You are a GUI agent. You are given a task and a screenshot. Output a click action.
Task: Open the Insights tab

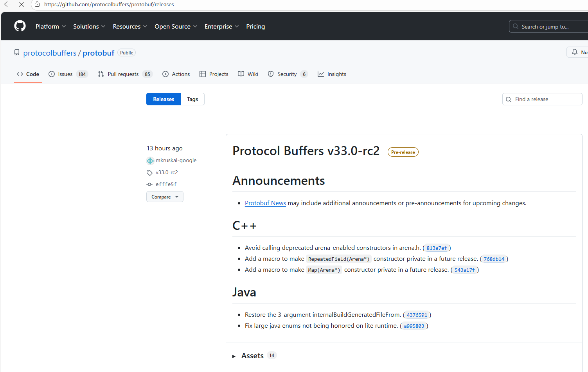(332, 74)
